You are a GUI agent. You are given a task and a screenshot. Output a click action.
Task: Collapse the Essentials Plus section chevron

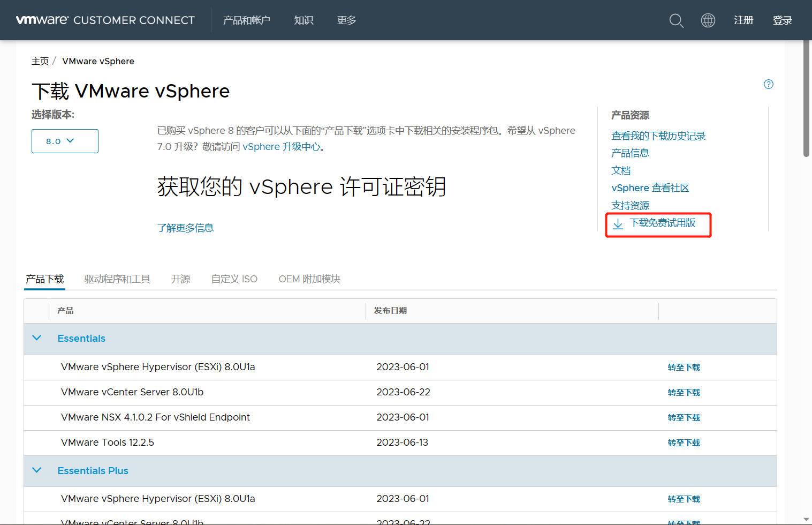tap(37, 470)
